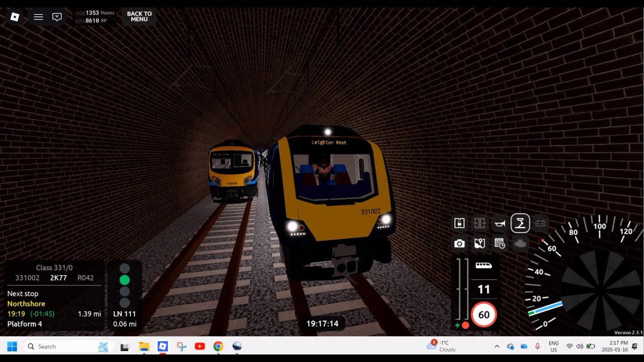Click the Version 2.3.1 label

pos(628,333)
